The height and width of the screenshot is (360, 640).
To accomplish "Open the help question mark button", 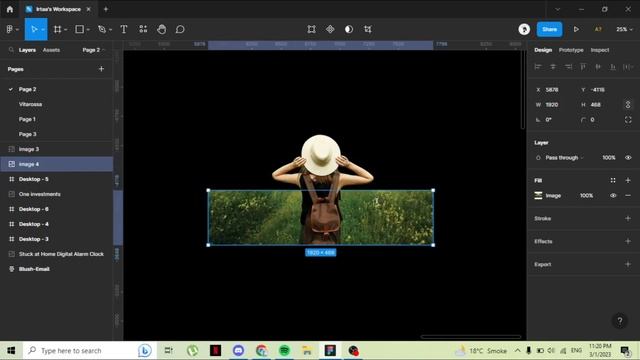I will [x=620, y=321].
